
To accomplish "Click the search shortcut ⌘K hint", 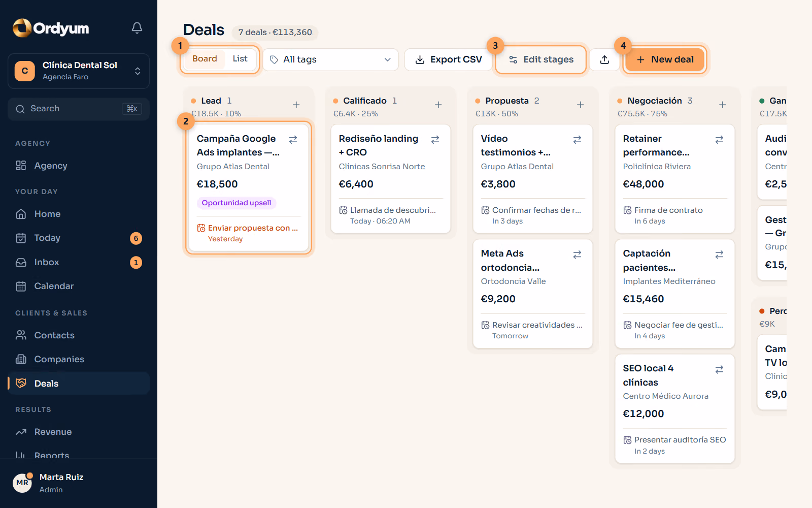I will click(x=132, y=109).
